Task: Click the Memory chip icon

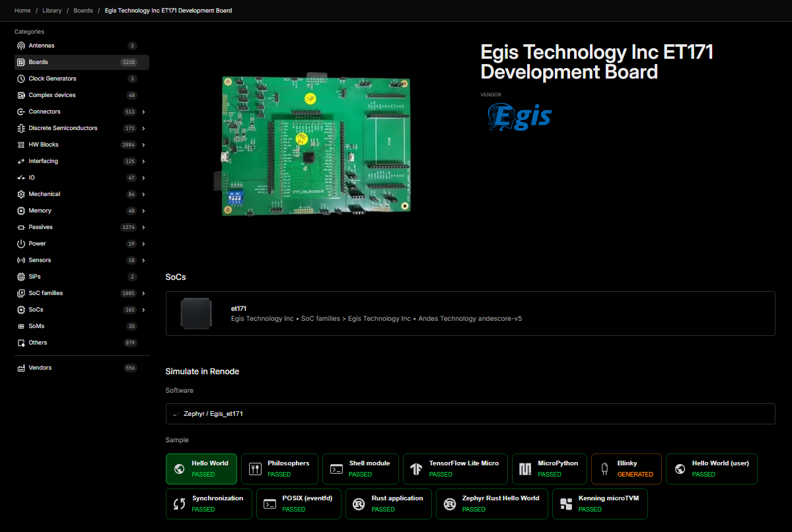Action: tap(20, 211)
